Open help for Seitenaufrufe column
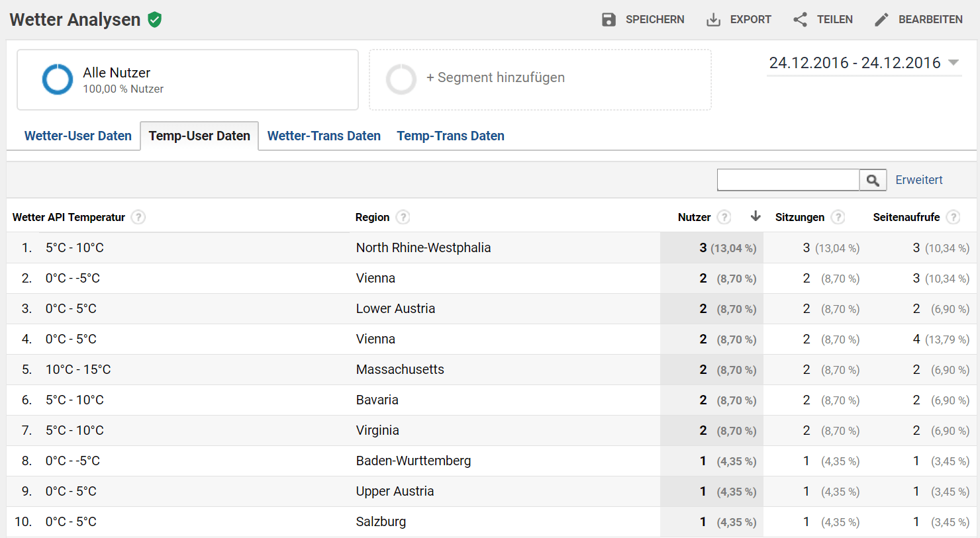Image resolution: width=980 pixels, height=538 pixels. tap(953, 217)
